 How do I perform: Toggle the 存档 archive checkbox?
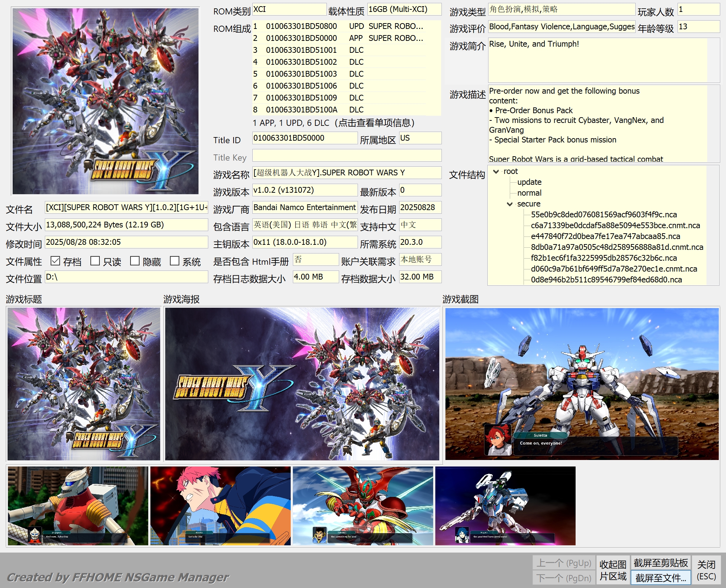pyautogui.click(x=55, y=261)
